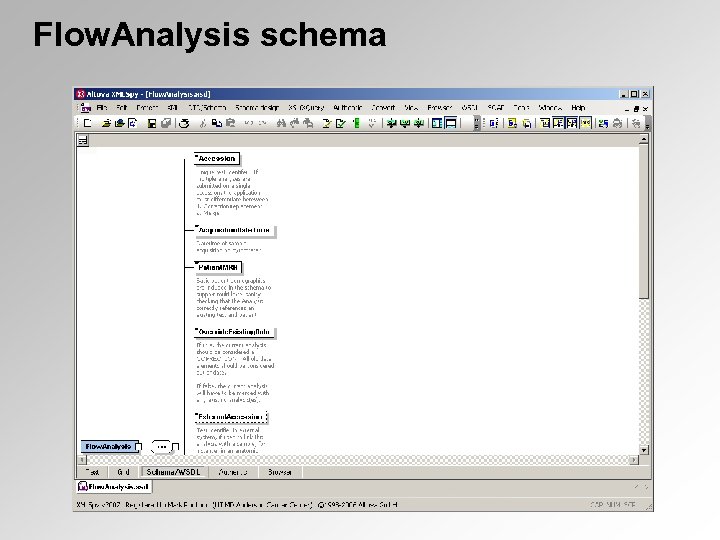
Task: Click the horizontal scrollbar left arrow
Action: pyautogui.click(x=82, y=460)
